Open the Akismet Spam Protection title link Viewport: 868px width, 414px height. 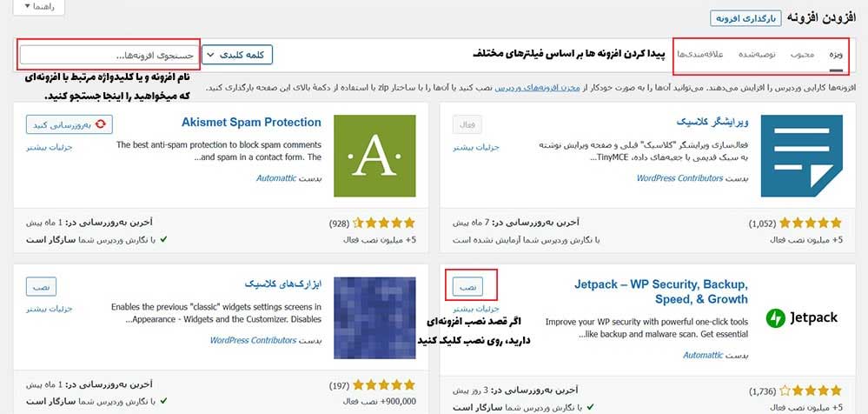pyautogui.click(x=251, y=123)
